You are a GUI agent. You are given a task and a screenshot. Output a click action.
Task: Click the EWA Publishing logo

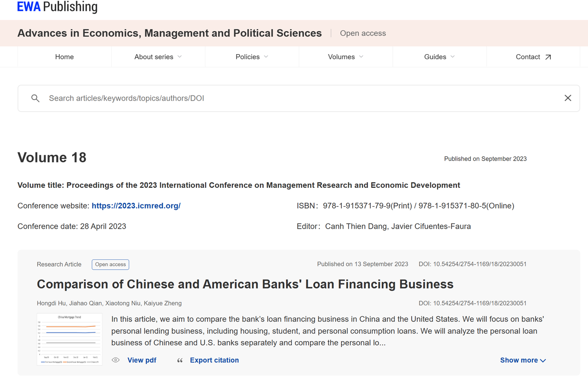[57, 7]
